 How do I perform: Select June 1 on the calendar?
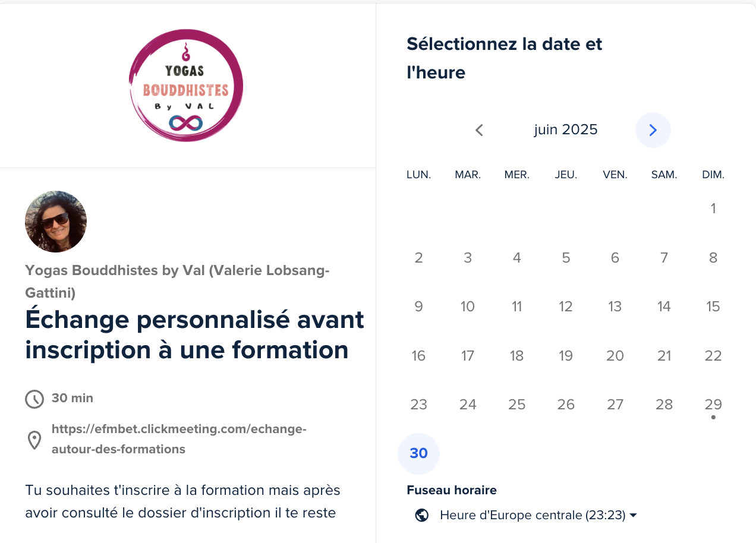coord(713,209)
